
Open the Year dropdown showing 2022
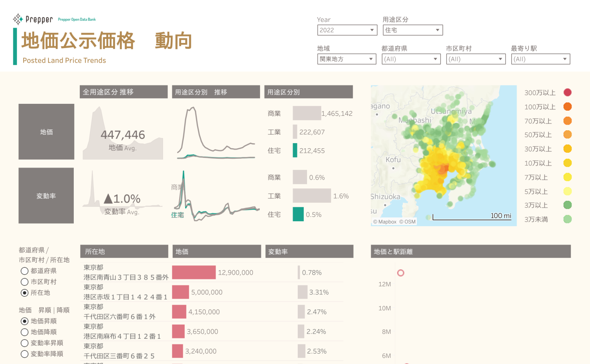coord(347,30)
